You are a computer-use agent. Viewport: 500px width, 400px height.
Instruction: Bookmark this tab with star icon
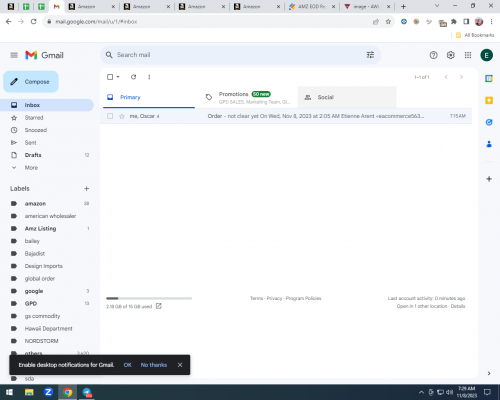388,22
